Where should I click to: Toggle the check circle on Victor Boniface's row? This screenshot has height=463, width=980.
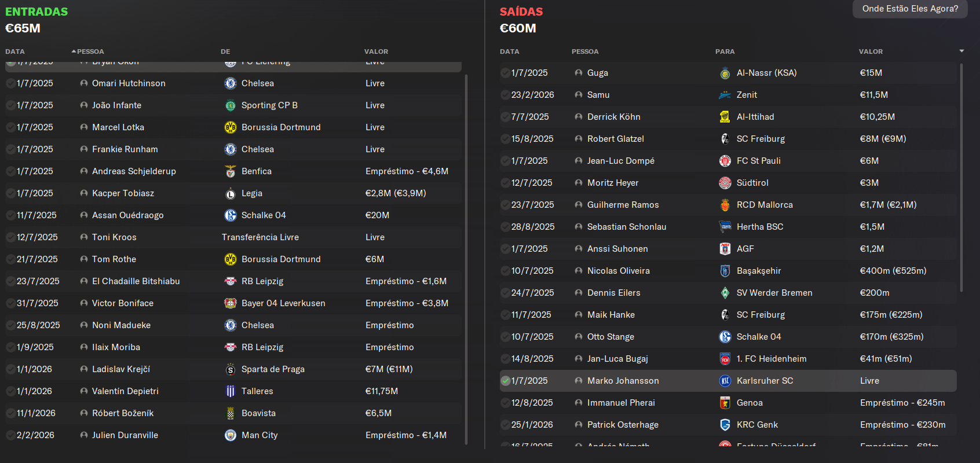click(x=10, y=303)
